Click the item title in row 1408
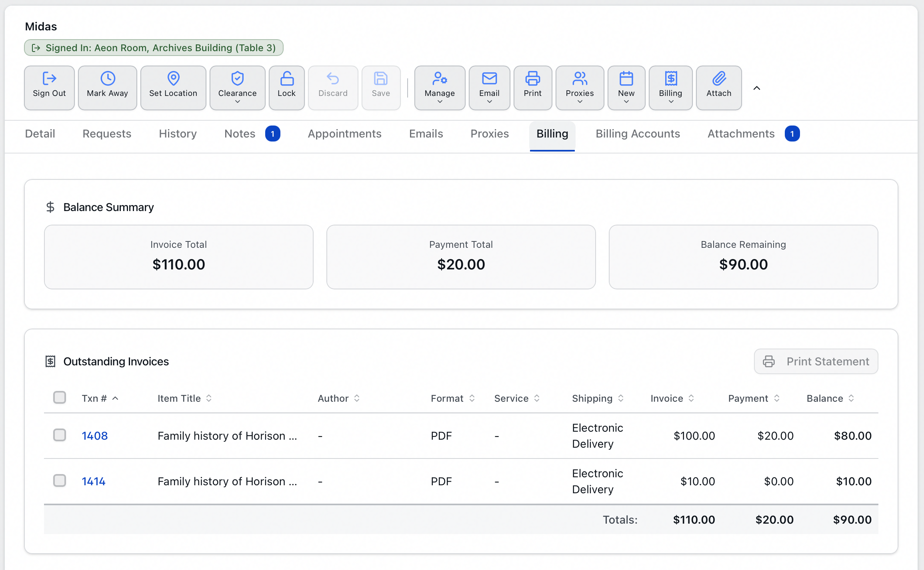Viewport: 924px width, 570px height. (227, 436)
